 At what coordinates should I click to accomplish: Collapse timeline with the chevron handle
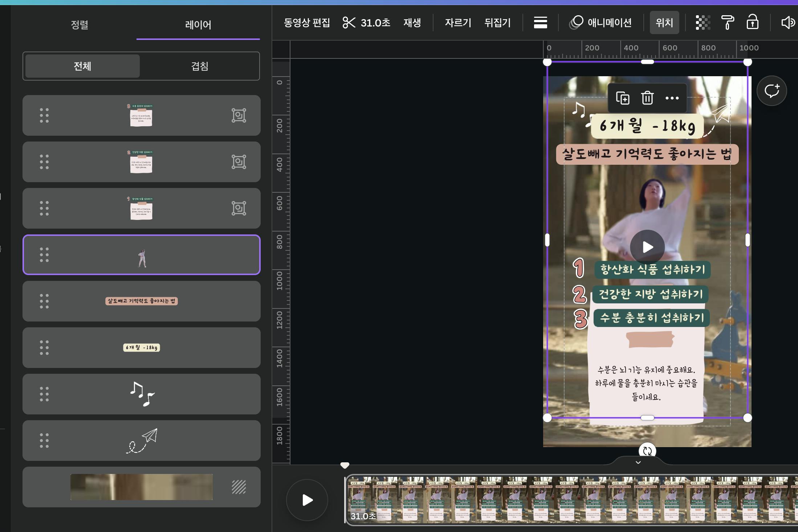point(638,462)
